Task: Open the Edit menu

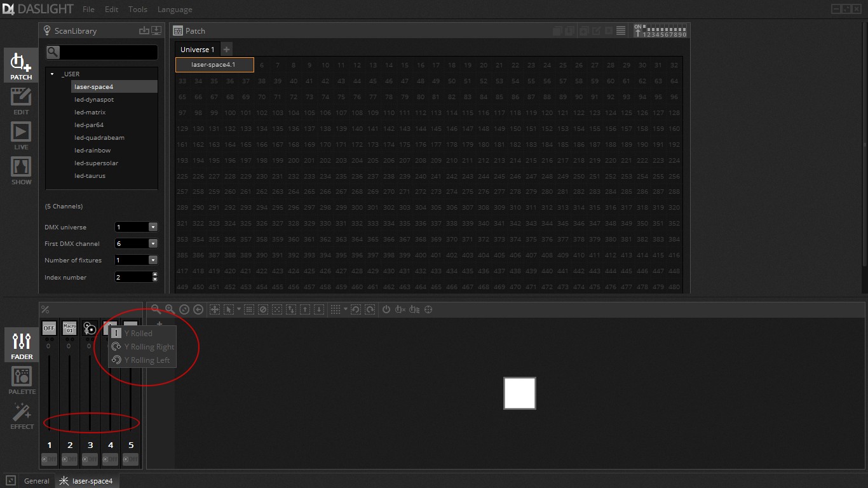Action: coord(112,10)
